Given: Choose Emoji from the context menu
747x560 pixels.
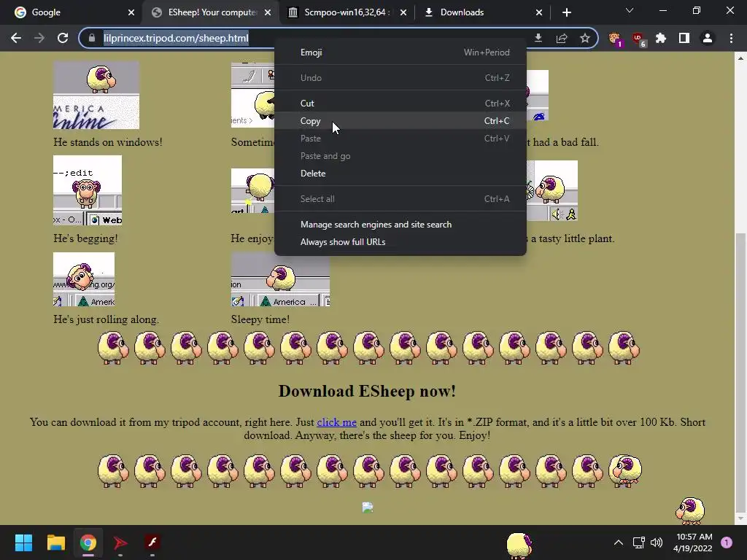Looking at the screenshot, I should tap(400, 52).
